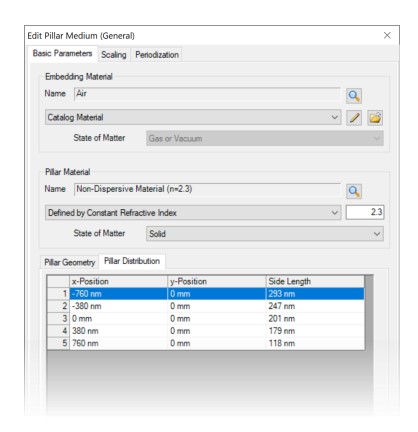Click the x-Position column header
The height and width of the screenshot is (432, 418).
coord(118,282)
